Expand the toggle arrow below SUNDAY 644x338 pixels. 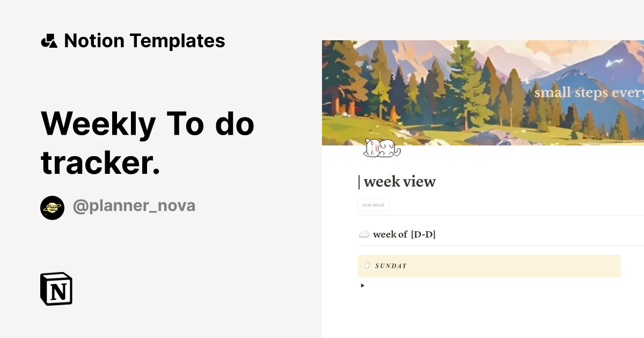pyautogui.click(x=362, y=285)
